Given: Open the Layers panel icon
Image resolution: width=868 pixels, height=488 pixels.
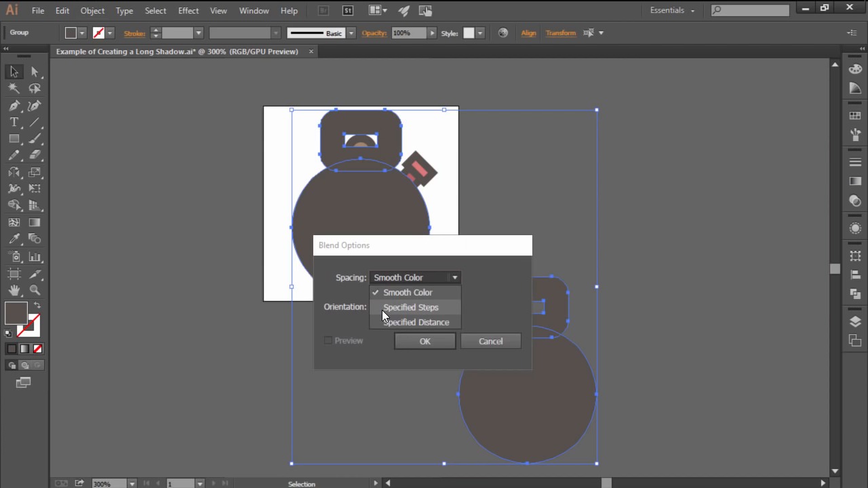Looking at the screenshot, I should [x=855, y=322].
